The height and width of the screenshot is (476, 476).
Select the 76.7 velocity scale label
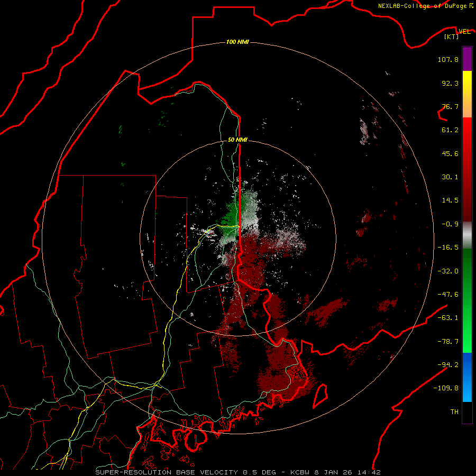pos(450,106)
